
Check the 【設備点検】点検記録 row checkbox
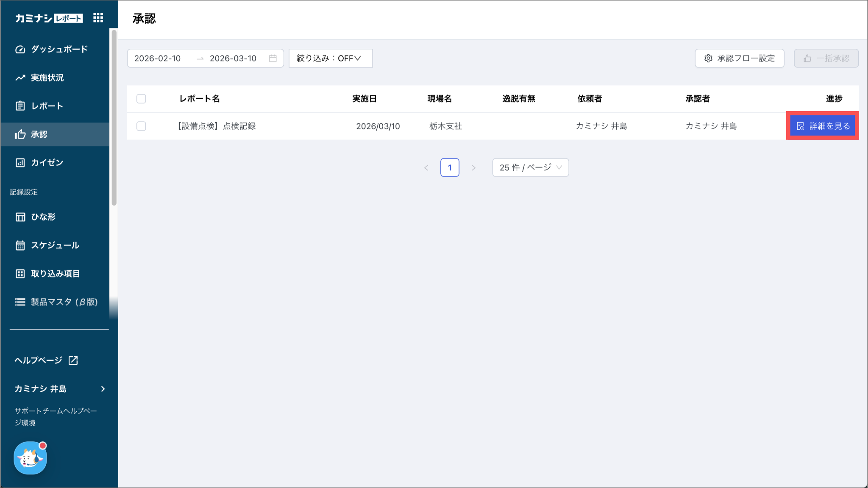141,126
